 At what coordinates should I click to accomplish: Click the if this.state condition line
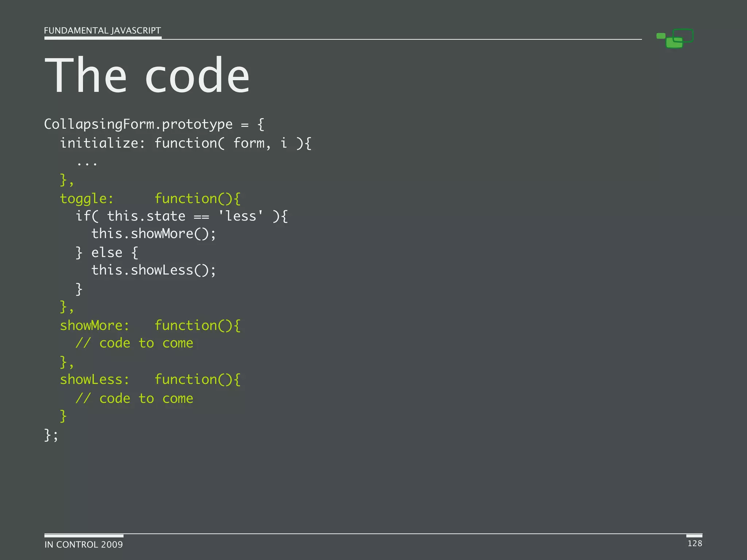(x=182, y=216)
